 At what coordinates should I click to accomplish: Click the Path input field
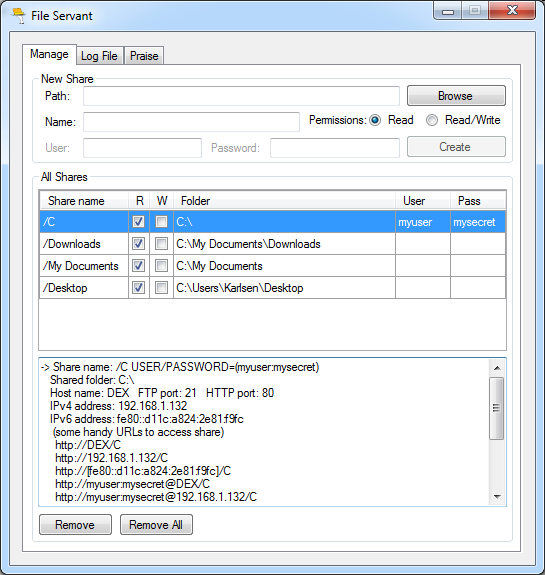pos(241,96)
